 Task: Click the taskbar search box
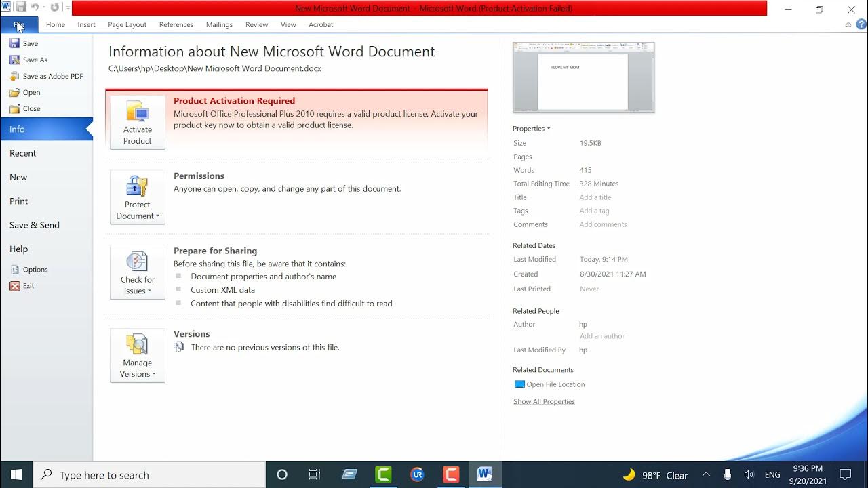point(149,474)
